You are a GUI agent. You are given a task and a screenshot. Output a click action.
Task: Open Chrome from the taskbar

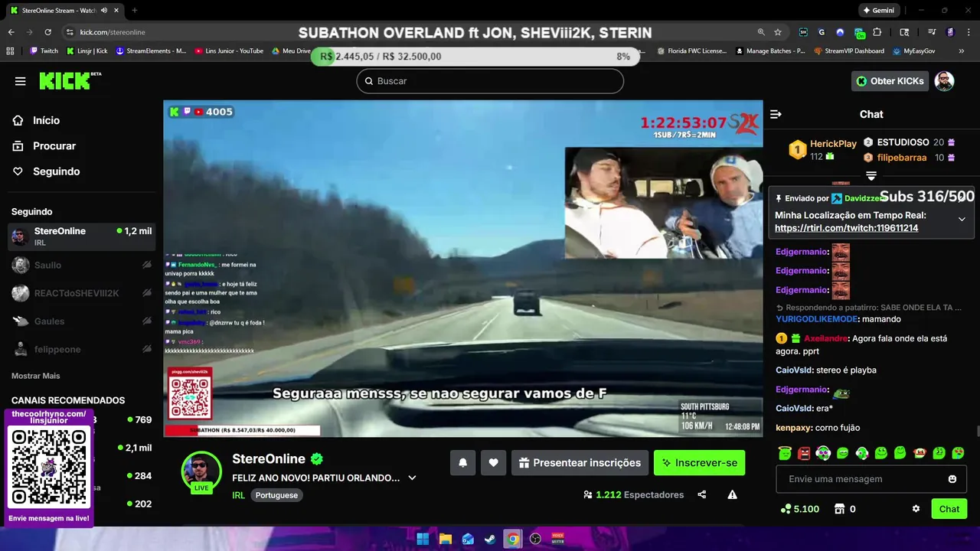point(513,539)
